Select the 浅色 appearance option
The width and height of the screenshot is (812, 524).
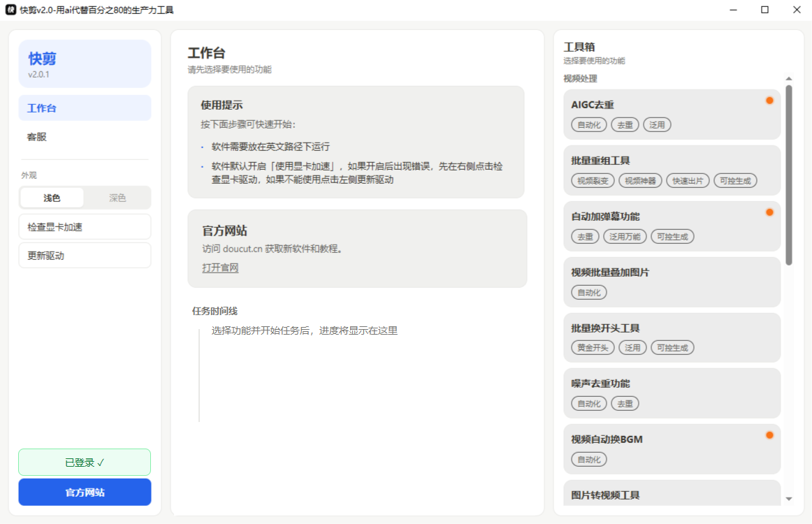pyautogui.click(x=52, y=198)
